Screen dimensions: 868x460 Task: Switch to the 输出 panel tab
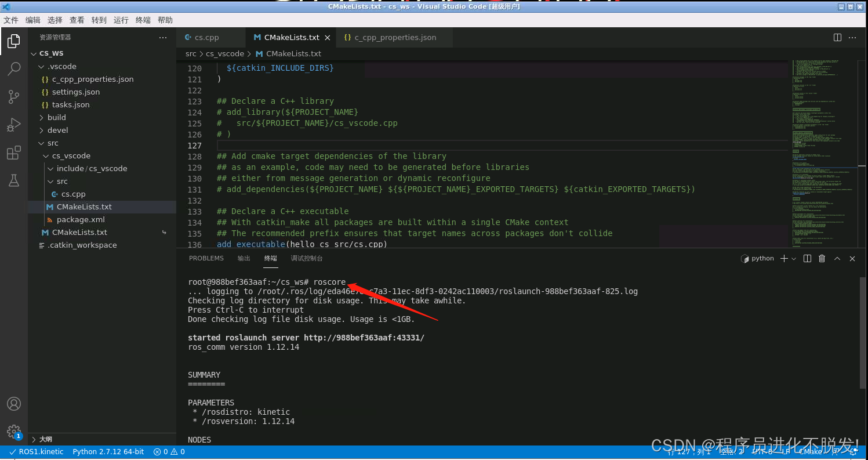pyautogui.click(x=244, y=259)
